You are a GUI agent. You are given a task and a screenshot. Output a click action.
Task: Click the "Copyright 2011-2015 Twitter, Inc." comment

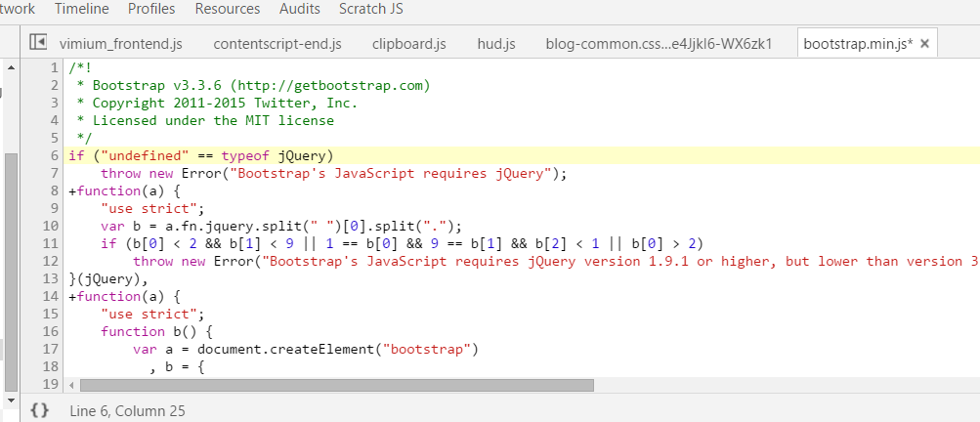click(x=225, y=103)
